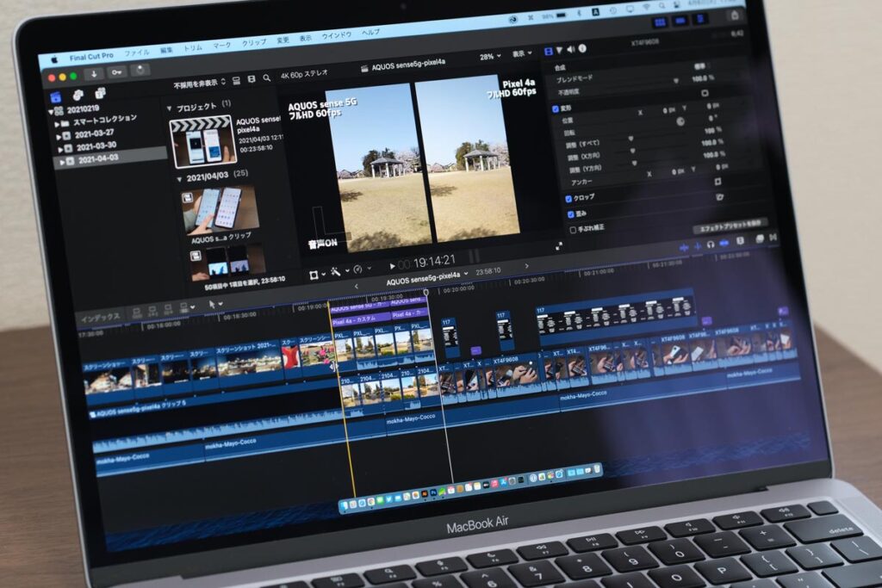Click the retime speedometer icon
882x588 pixels.
(x=357, y=270)
